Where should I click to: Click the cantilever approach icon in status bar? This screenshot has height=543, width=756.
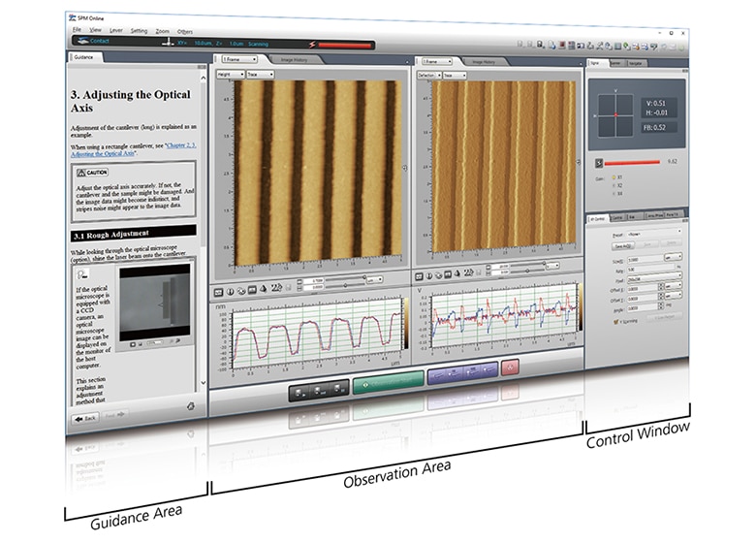click(x=167, y=43)
